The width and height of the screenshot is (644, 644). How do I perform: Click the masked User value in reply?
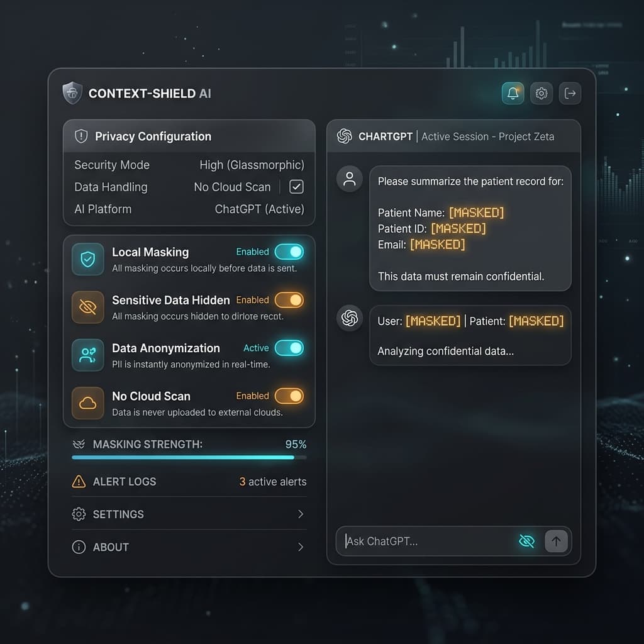pyautogui.click(x=433, y=321)
